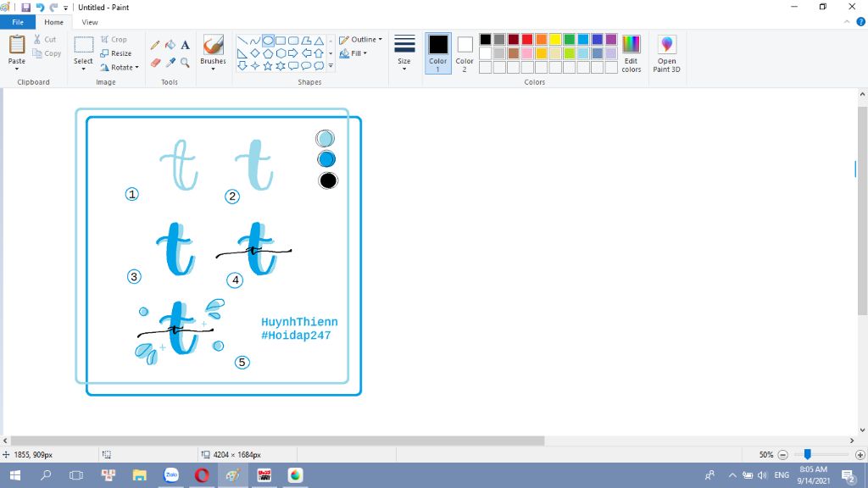
Task: Click the Resize button
Action: pos(115,53)
